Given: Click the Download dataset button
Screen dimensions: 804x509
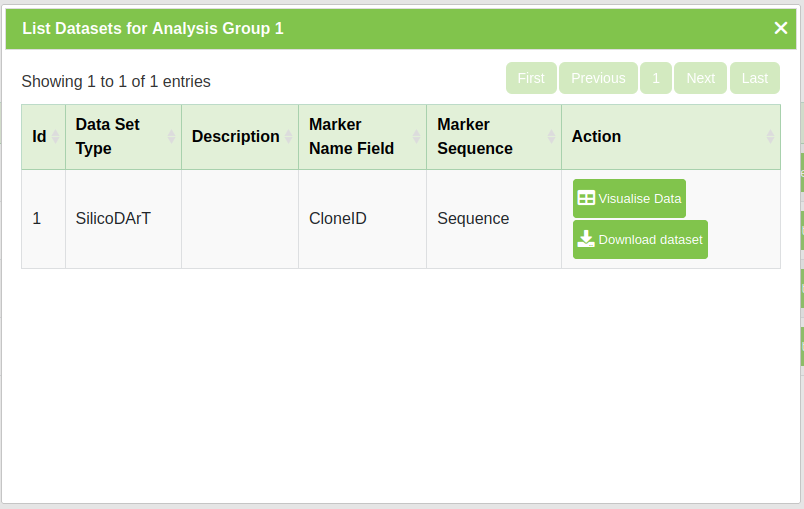Looking at the screenshot, I should (x=640, y=240).
